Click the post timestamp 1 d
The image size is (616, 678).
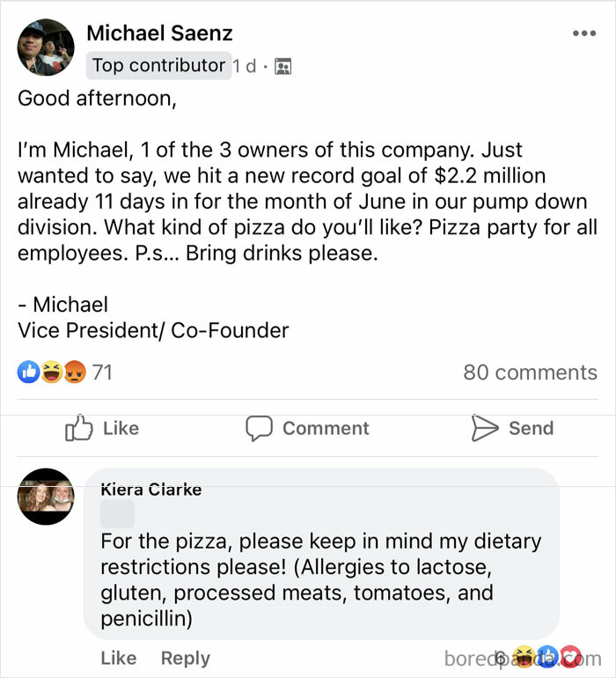[245, 66]
